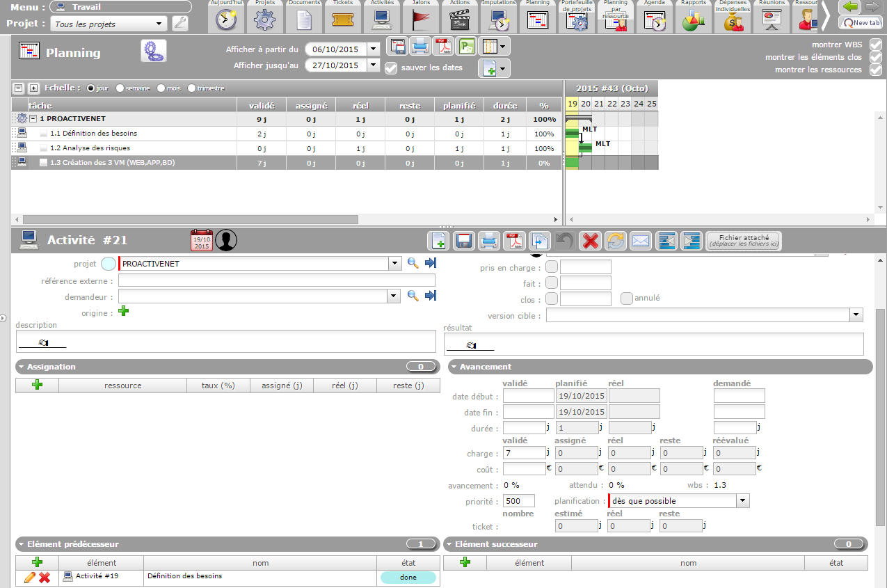Toggle 'sauver les dates' checkbox

click(391, 67)
